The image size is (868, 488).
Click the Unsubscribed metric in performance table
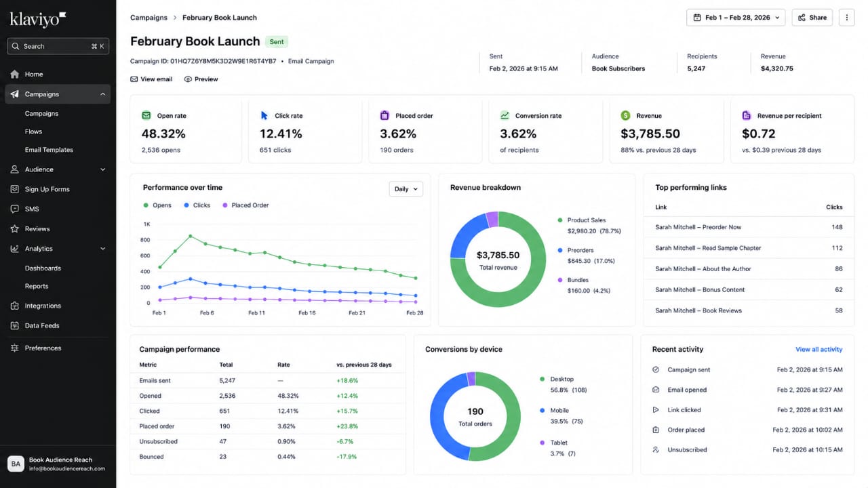[x=159, y=442]
